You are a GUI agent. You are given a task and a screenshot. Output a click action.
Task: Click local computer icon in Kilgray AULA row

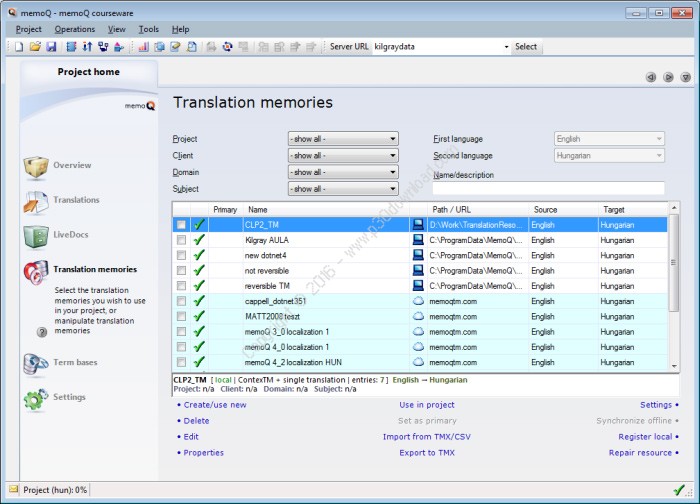click(x=418, y=240)
